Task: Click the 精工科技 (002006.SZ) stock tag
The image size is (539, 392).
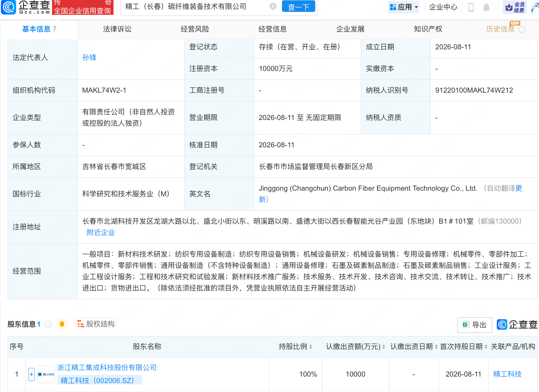Action: [100, 380]
